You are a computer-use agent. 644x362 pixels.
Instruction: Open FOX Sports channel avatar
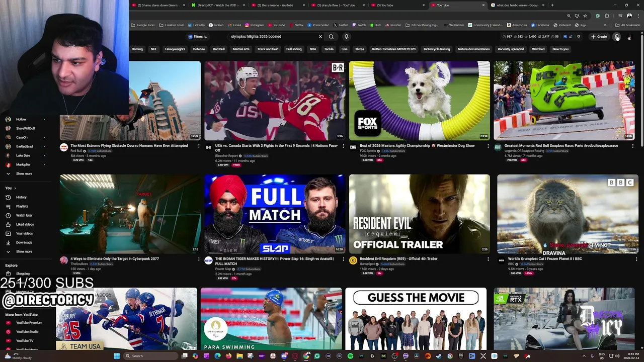353,147
